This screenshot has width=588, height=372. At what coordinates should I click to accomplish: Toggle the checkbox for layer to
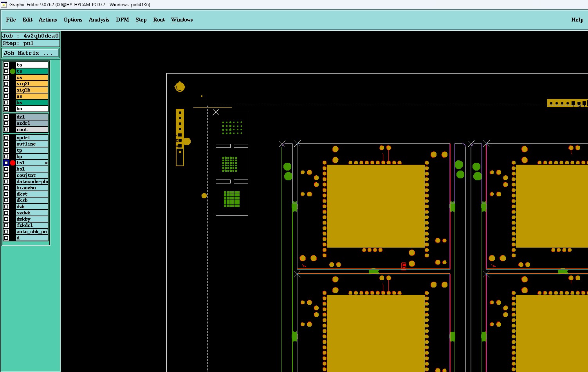click(6, 65)
